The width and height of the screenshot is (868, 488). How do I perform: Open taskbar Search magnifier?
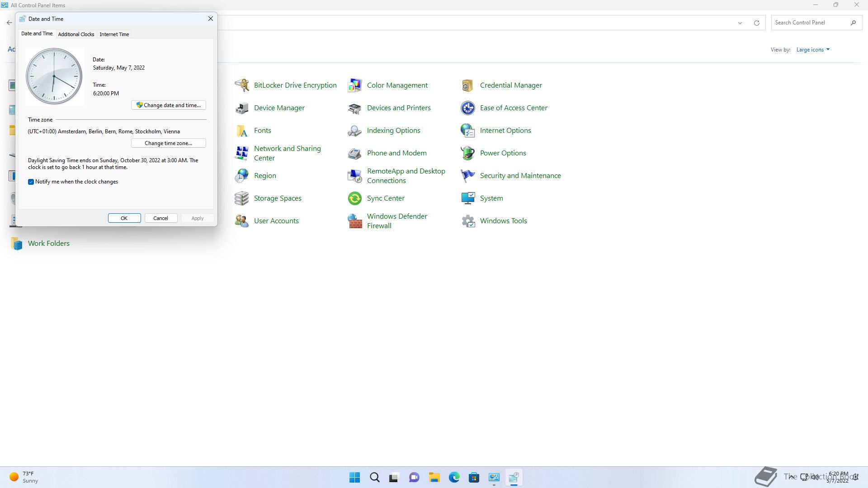375,478
